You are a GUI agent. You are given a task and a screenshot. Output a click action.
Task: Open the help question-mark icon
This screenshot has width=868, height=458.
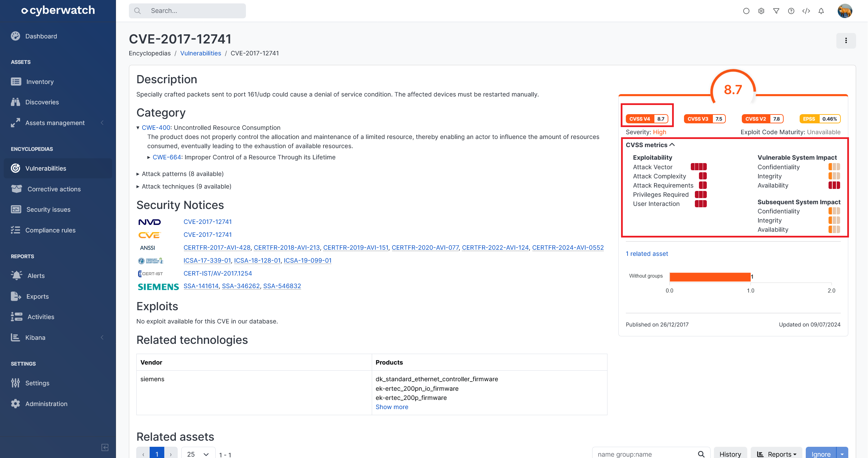tap(791, 11)
